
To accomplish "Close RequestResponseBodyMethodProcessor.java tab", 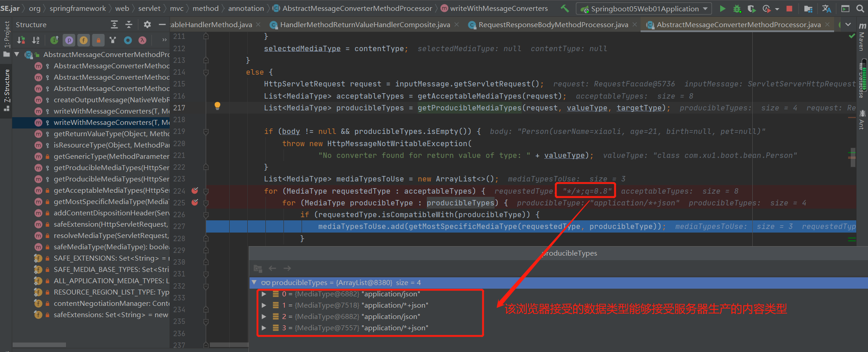I will pos(635,24).
